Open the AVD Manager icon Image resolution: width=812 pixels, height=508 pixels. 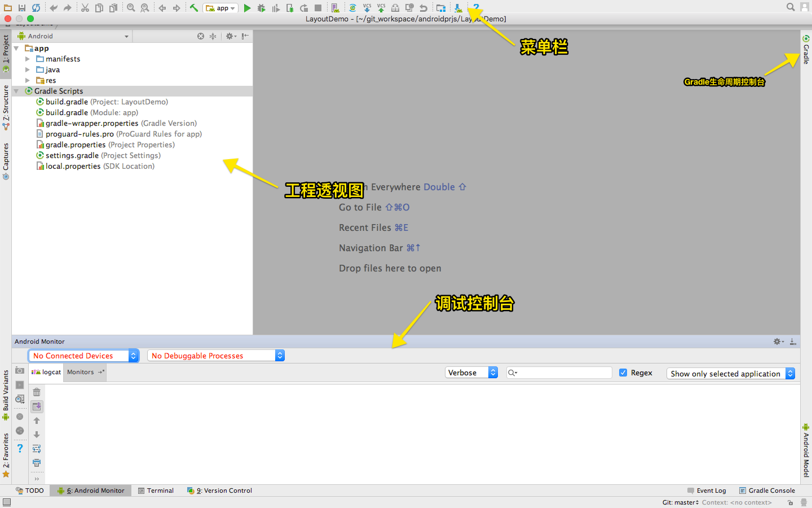point(336,8)
